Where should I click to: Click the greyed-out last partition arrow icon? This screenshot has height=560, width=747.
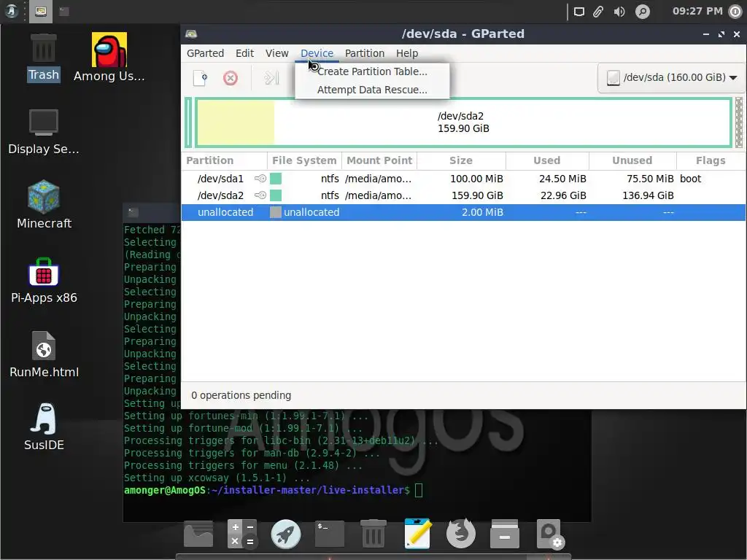click(x=271, y=77)
